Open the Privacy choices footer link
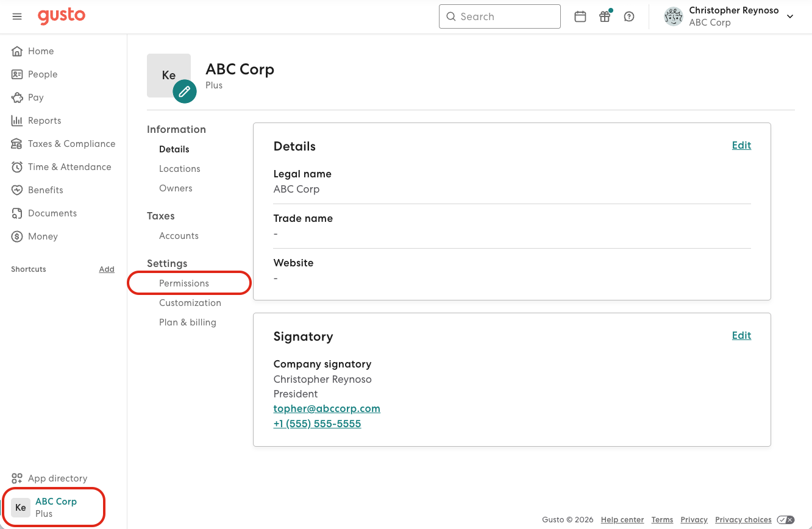Image resolution: width=812 pixels, height=529 pixels. (743, 520)
